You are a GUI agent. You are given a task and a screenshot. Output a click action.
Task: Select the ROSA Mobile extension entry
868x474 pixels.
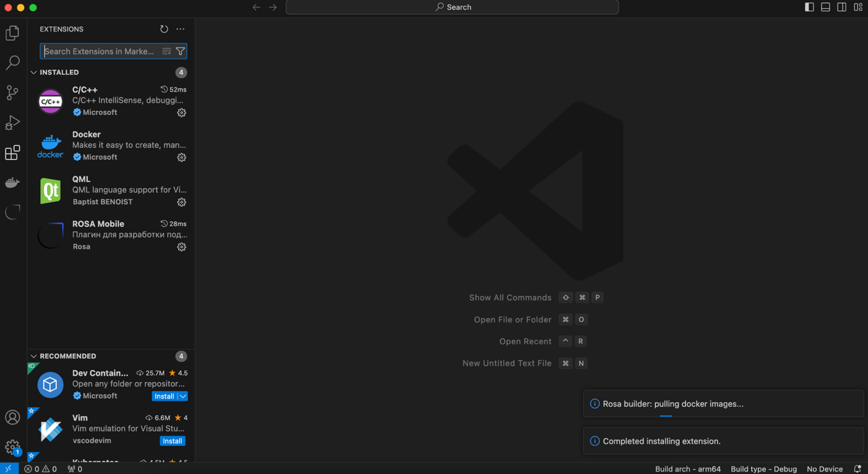tap(111, 235)
